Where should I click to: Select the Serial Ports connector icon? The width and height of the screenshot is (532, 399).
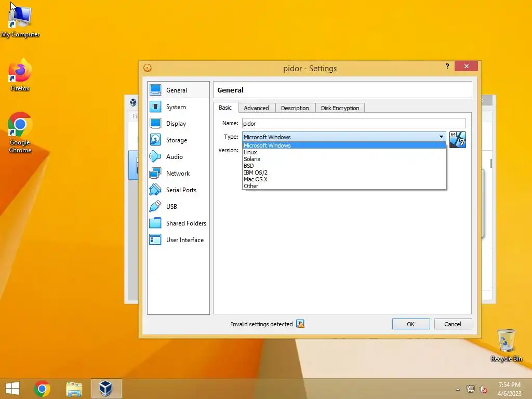155,190
